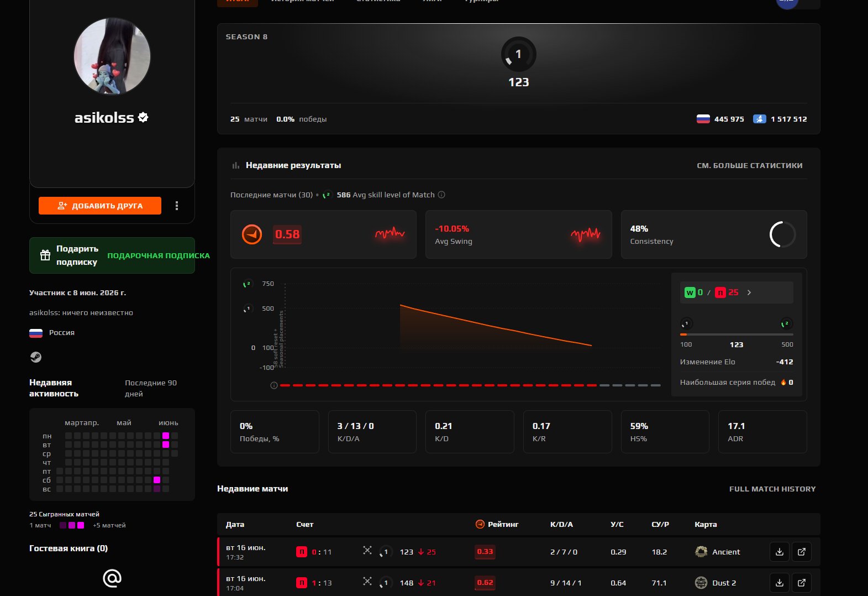This screenshot has height=596, width=868.
Task: Click the 3 / 13 / 0 K/D/A card
Action: (x=372, y=432)
